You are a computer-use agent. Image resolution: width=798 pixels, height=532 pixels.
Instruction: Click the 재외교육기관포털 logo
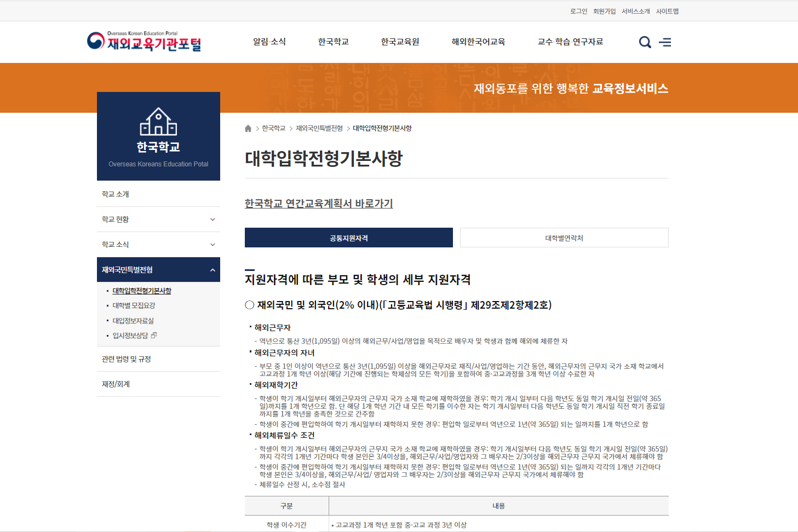tap(144, 41)
